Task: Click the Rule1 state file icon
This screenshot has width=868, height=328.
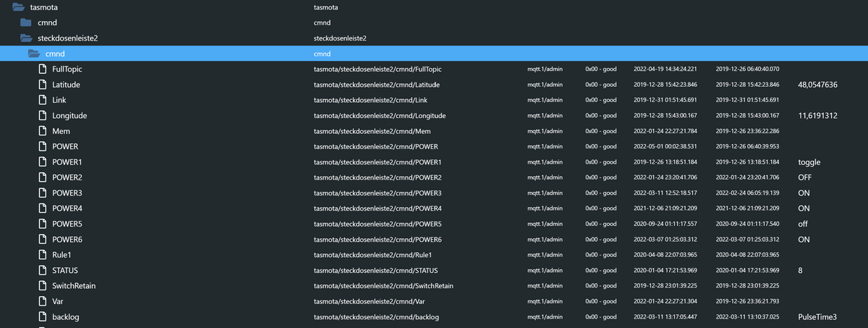Action: click(x=43, y=255)
